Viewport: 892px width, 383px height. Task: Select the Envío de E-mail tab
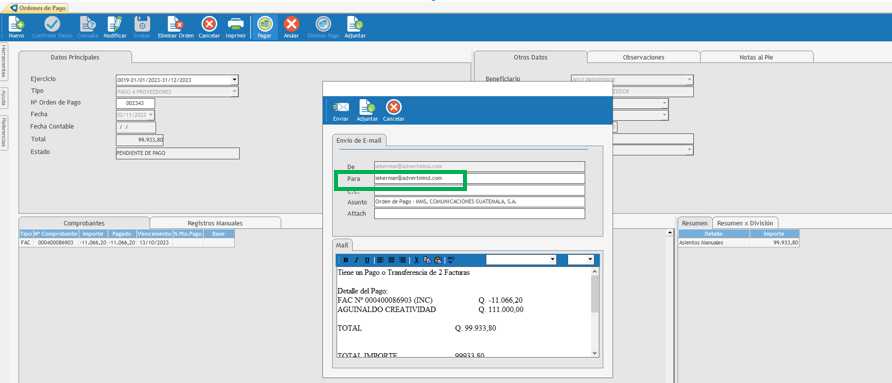point(360,140)
